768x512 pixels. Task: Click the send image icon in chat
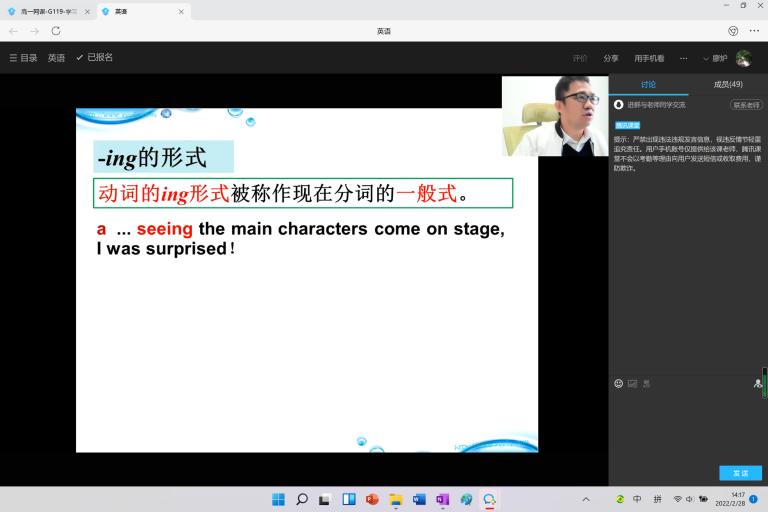(632, 383)
